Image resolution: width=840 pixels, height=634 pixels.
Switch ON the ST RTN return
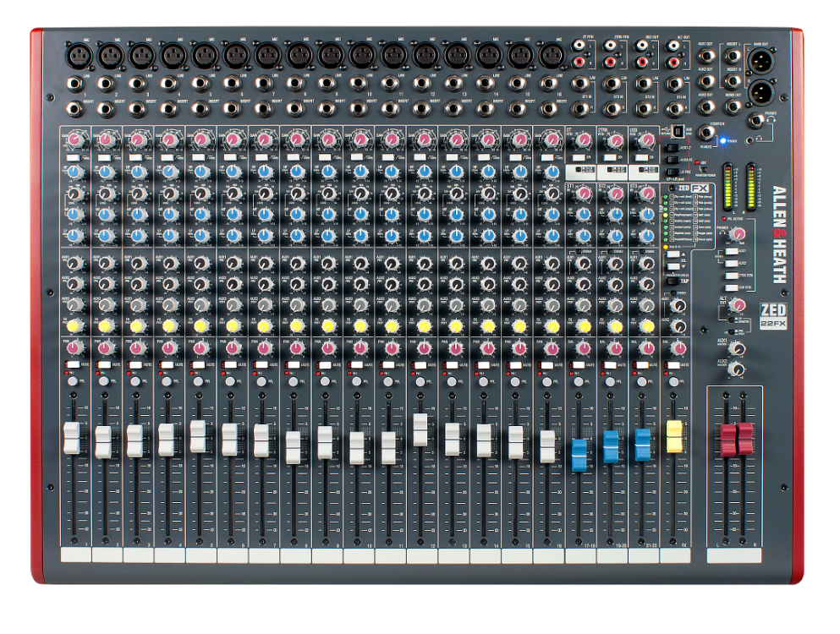pos(578,158)
